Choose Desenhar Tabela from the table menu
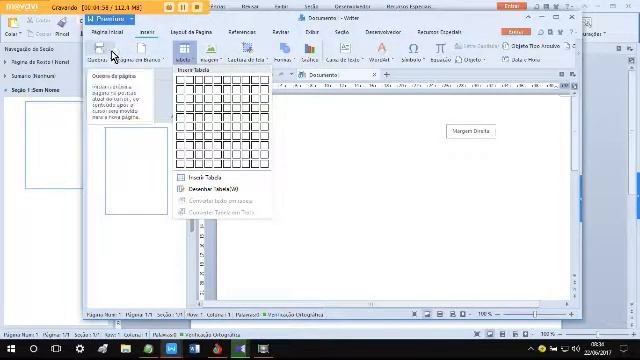 pyautogui.click(x=222, y=189)
